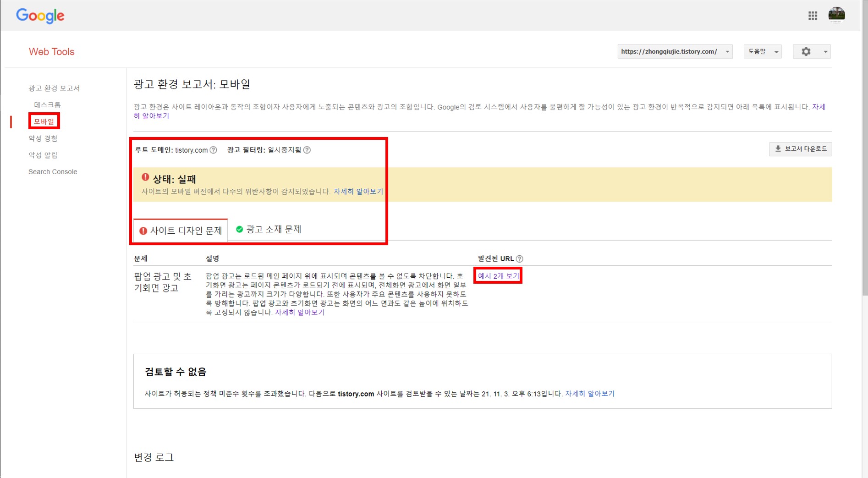The image size is (868, 478).
Task: Click the 문제 column header
Action: 141,259
